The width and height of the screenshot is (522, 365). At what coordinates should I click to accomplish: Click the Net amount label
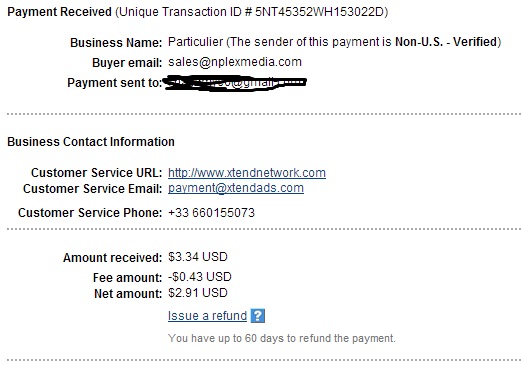(128, 294)
